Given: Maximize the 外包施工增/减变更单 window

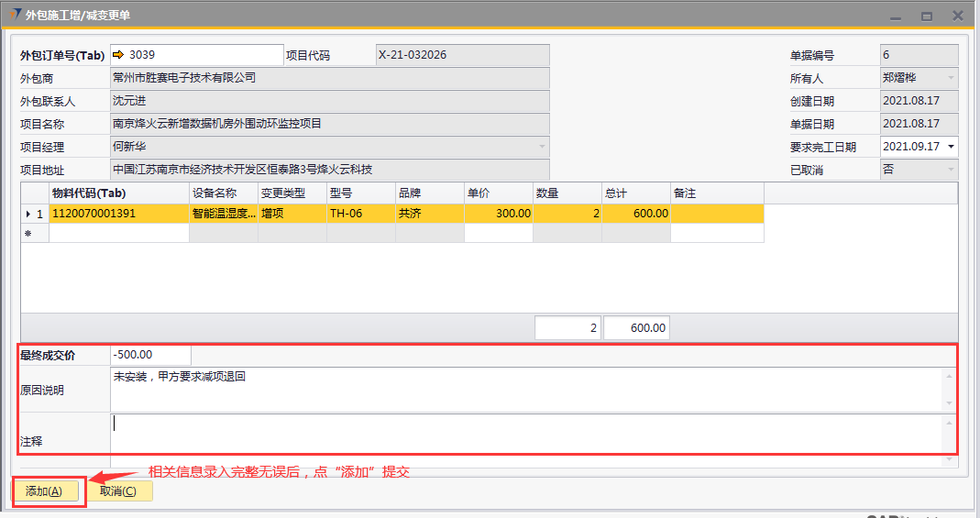Looking at the screenshot, I should click(927, 16).
